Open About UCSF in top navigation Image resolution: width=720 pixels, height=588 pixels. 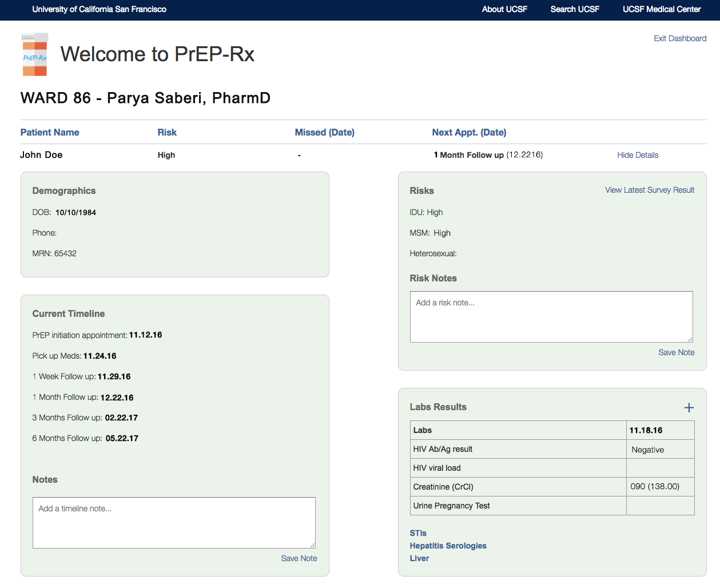[504, 9]
